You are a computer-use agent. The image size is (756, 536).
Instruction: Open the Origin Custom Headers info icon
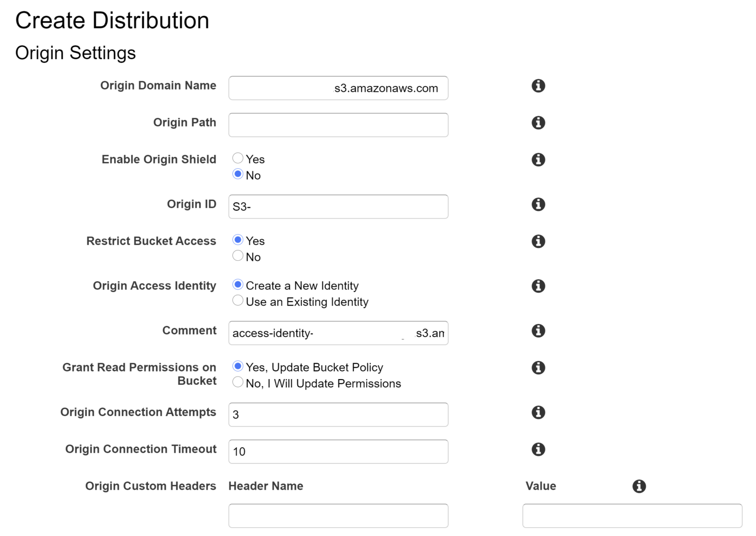point(639,486)
